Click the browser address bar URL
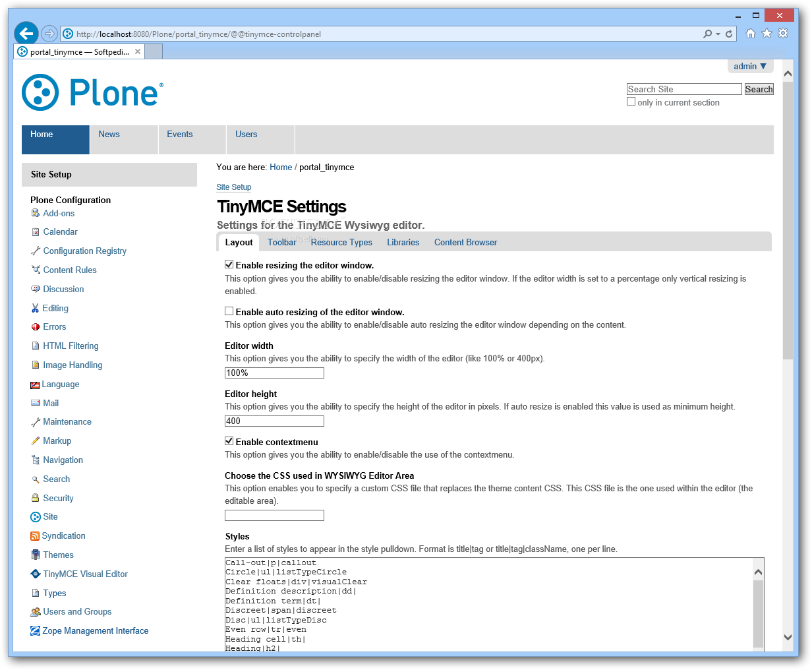Viewport: 812px width, 670px height. (198, 34)
